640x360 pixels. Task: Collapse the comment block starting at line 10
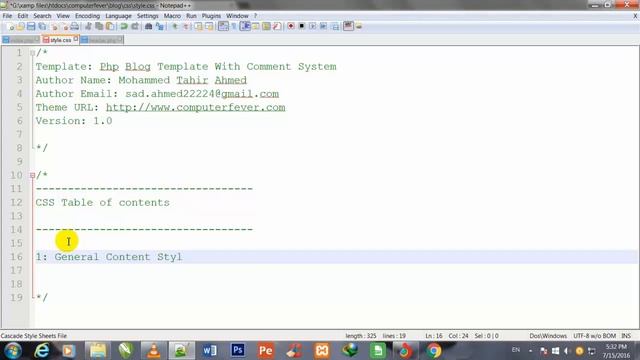tap(32, 176)
